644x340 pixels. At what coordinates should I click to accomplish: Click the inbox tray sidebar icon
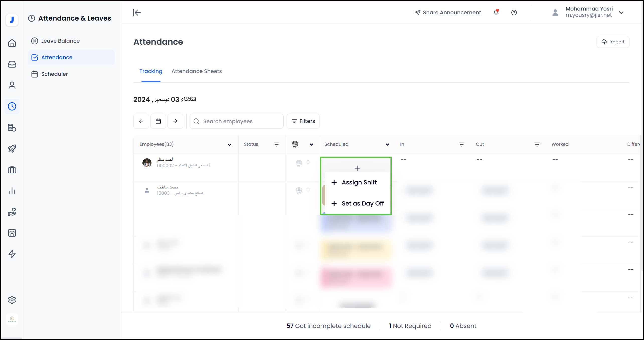(x=12, y=64)
